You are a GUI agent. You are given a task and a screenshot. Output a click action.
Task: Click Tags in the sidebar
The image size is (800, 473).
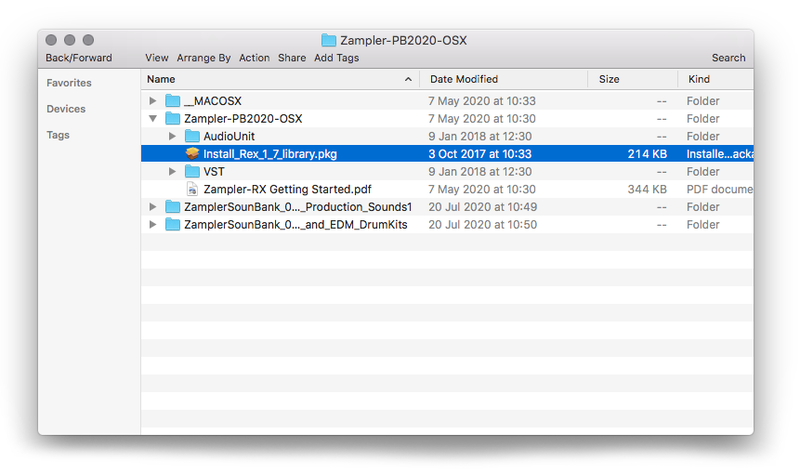58,135
